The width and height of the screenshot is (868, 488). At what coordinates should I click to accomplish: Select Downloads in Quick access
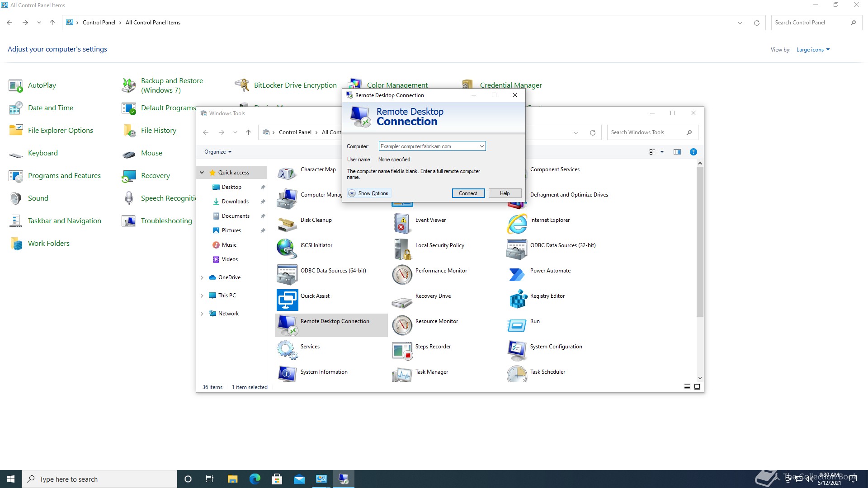pos(235,202)
